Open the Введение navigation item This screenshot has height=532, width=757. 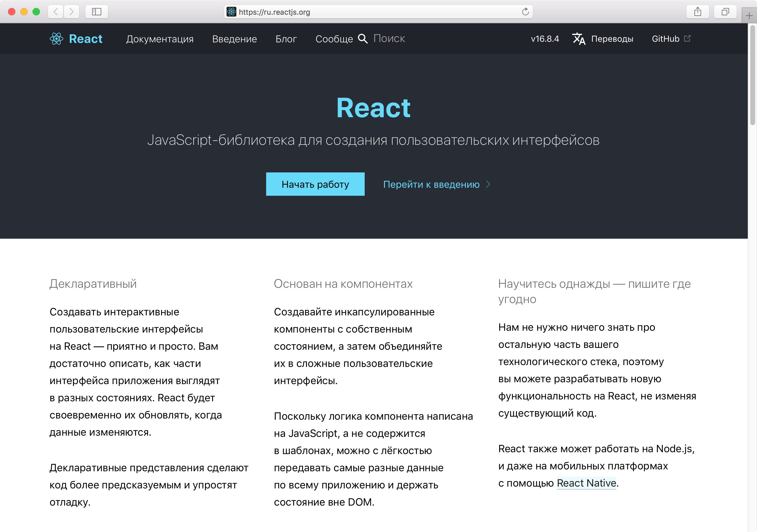[x=235, y=39]
